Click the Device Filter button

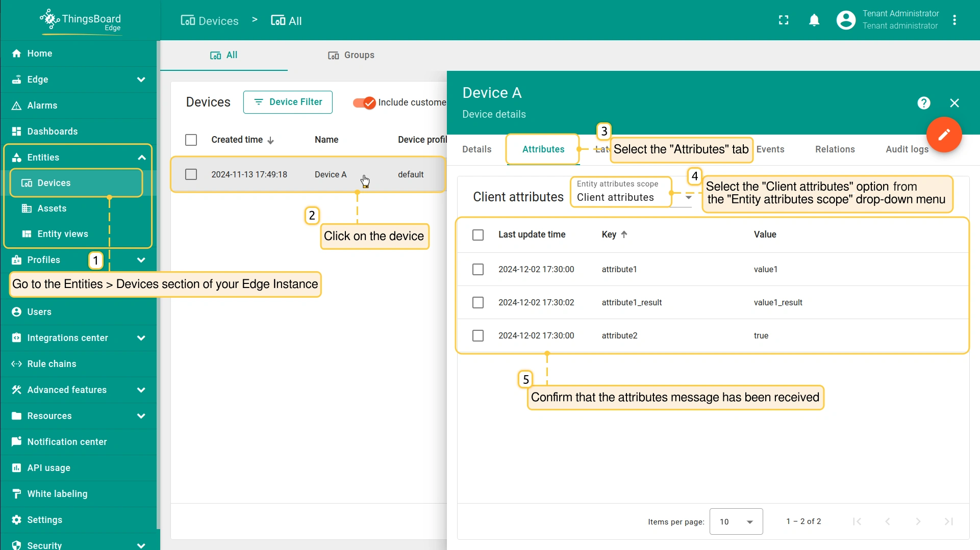click(288, 102)
